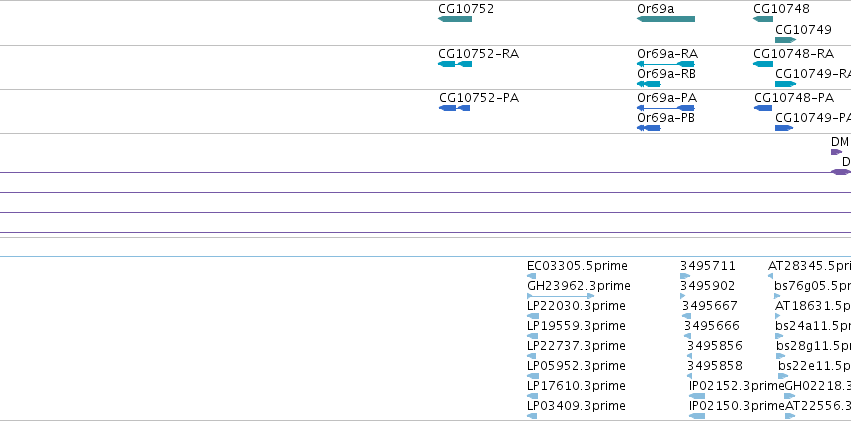This screenshot has width=851, height=421.
Task: Click the GH23962.3prime EST feature line
Action: click(x=561, y=296)
